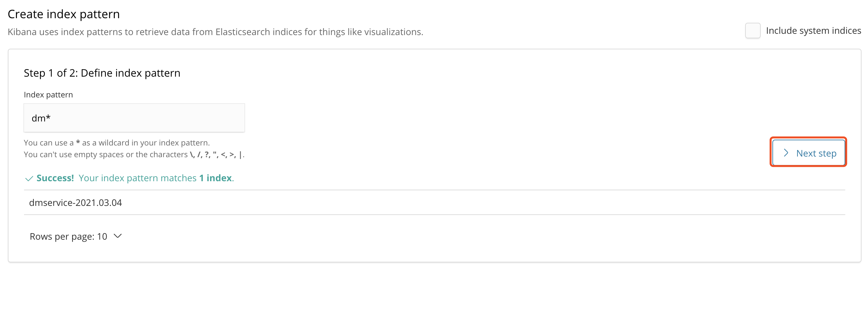Click the 'dm*' text inside the input
Image resolution: width=868 pixels, height=315 pixels.
(41, 118)
